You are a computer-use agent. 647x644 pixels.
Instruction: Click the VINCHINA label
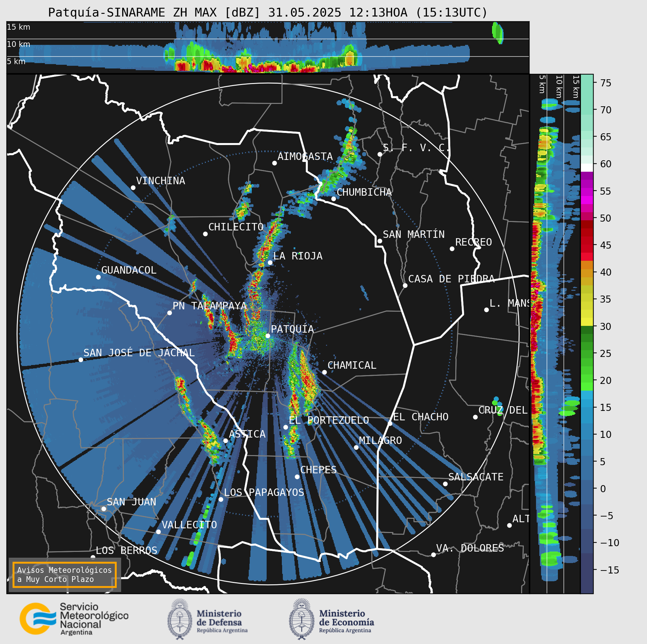tap(161, 181)
